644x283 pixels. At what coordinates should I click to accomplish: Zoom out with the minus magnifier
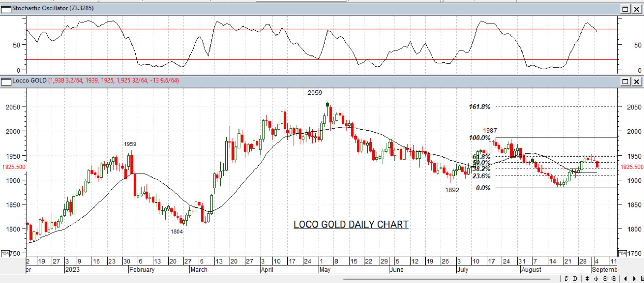tap(605, 279)
